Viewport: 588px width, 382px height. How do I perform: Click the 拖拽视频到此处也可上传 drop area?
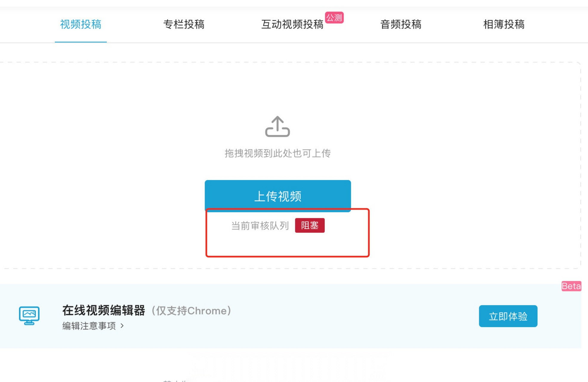(x=278, y=153)
